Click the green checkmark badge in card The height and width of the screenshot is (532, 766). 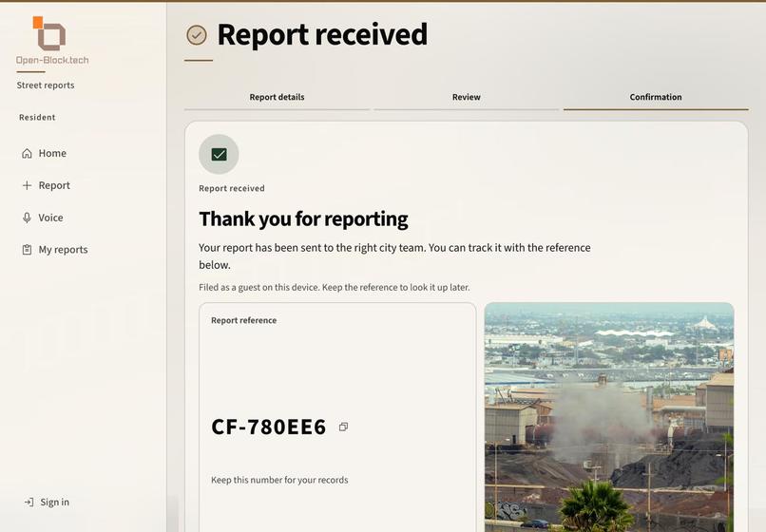219,154
